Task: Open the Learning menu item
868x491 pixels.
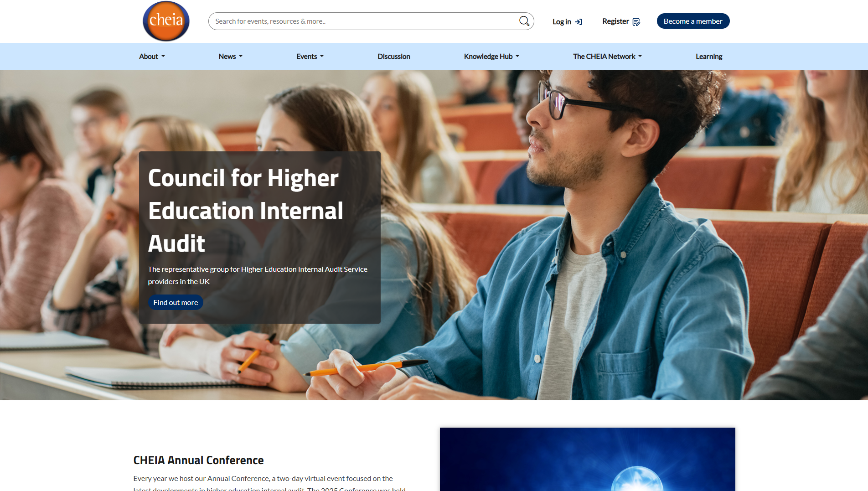Action: [x=708, y=57]
